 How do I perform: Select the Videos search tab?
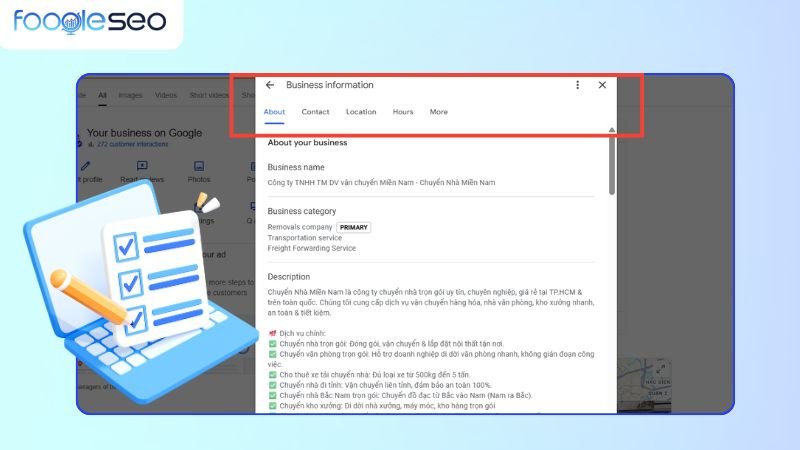point(166,96)
